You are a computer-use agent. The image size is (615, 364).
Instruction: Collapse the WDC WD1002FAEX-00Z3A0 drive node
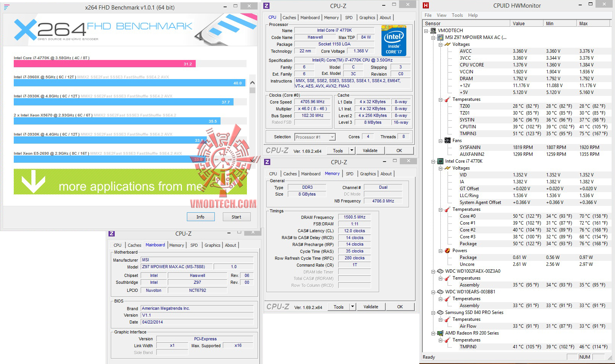433,272
